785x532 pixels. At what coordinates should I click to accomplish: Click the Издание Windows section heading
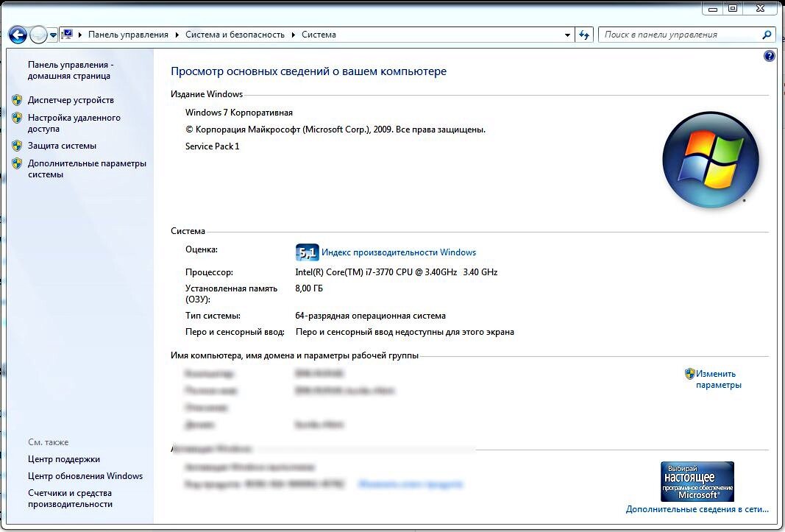(207, 94)
